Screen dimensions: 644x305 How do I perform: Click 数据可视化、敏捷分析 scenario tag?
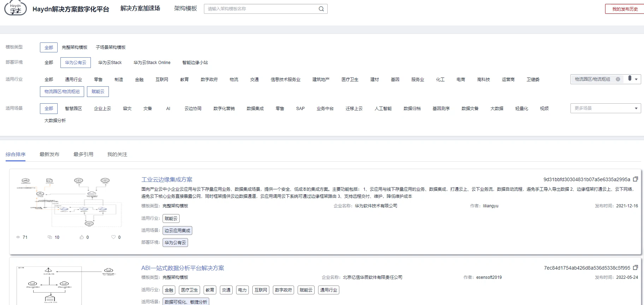[x=186, y=302]
